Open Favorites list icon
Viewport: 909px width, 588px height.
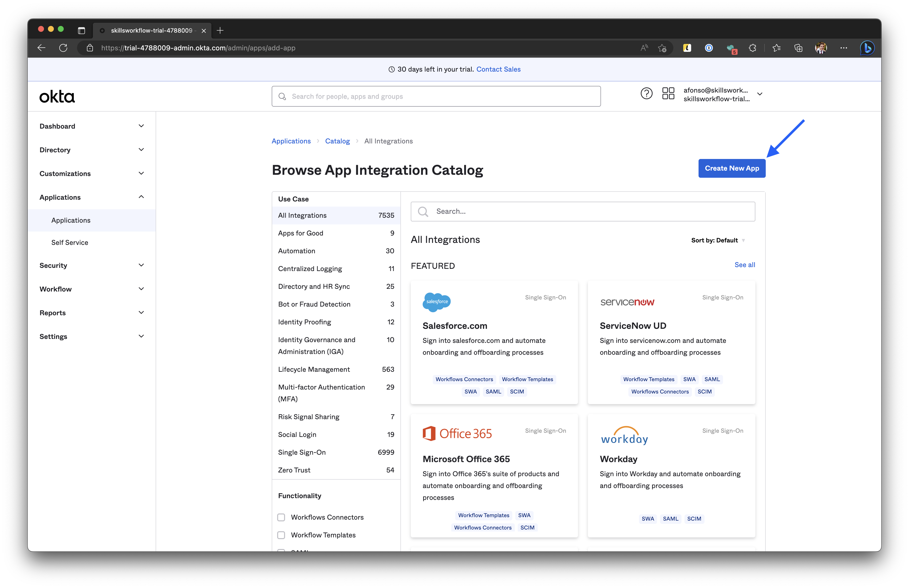point(776,48)
